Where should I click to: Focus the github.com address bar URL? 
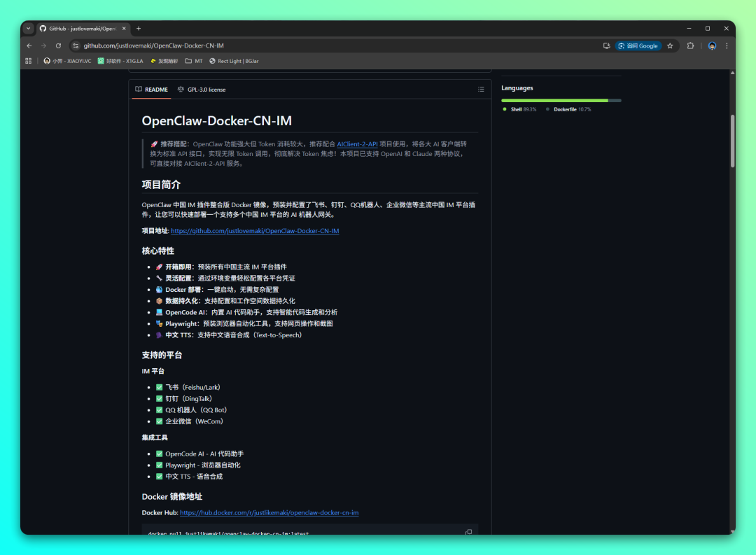153,45
